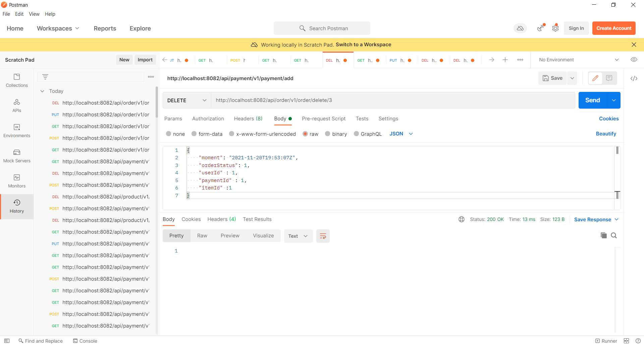The image size is (644, 345).
Task: Switch to the Headers (8) request tab
Action: (248, 119)
